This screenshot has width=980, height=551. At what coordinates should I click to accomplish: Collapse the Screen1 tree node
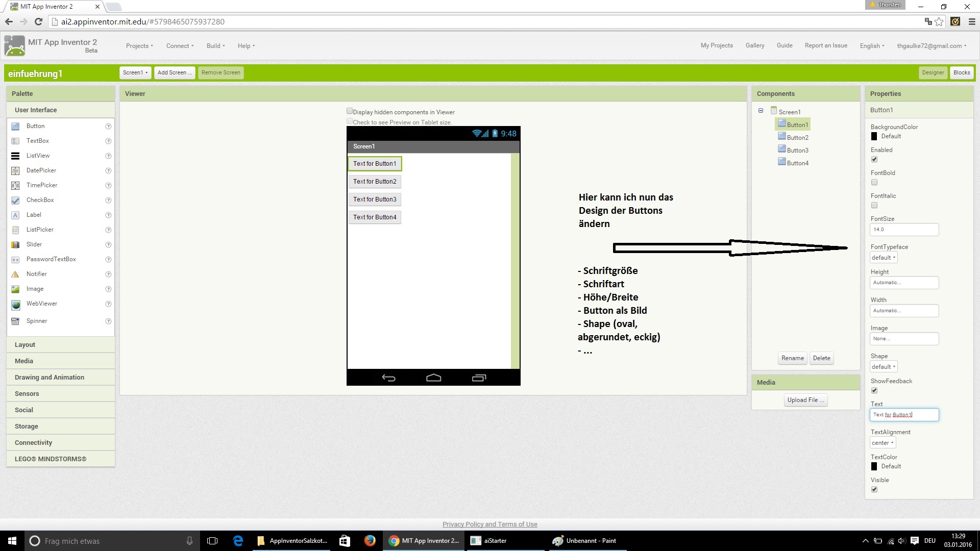[x=761, y=111]
